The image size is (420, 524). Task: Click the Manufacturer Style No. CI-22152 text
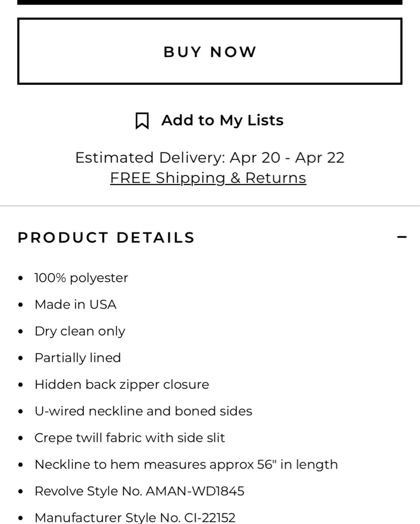pos(135,518)
